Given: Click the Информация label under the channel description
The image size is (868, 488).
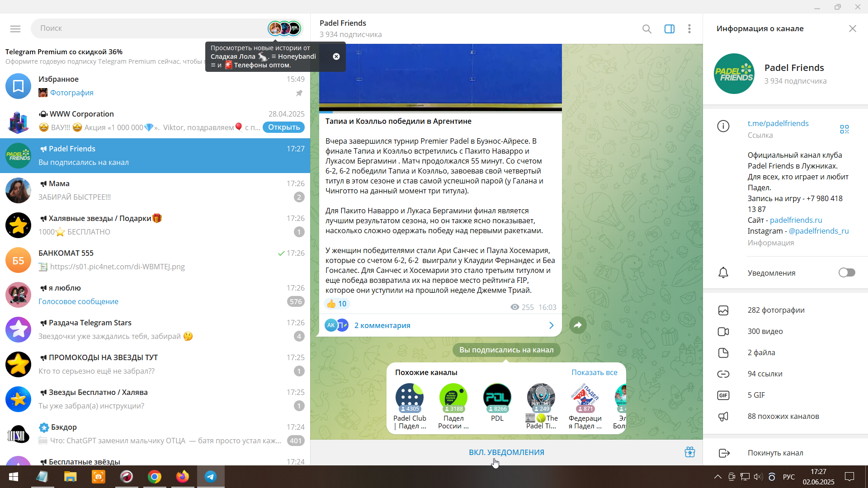Looking at the screenshot, I should pos(771,243).
